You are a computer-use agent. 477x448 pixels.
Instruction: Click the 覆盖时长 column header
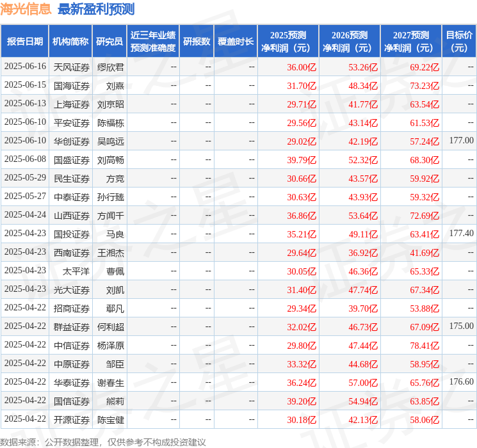(236, 42)
